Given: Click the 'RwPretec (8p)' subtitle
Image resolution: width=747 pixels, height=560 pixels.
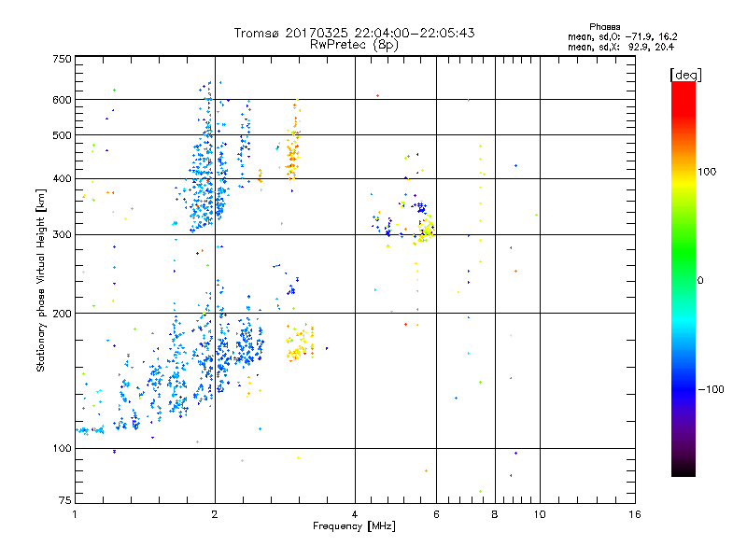Looking at the screenshot, I should [354, 45].
